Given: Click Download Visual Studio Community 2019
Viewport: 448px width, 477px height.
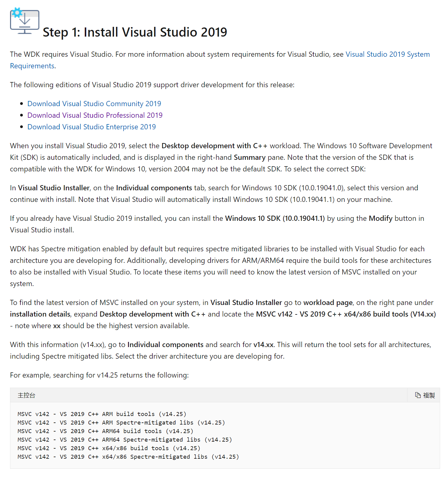Looking at the screenshot, I should 94,104.
